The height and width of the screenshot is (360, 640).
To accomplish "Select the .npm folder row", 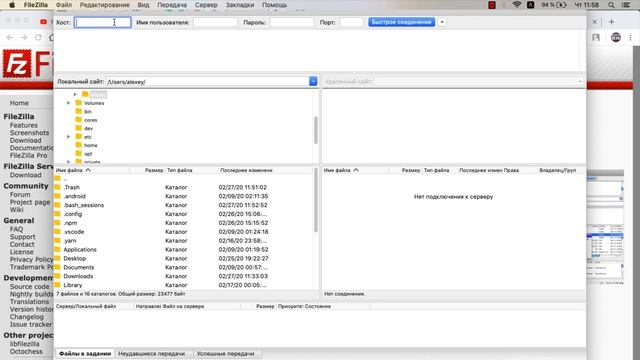I will pyautogui.click(x=184, y=223).
